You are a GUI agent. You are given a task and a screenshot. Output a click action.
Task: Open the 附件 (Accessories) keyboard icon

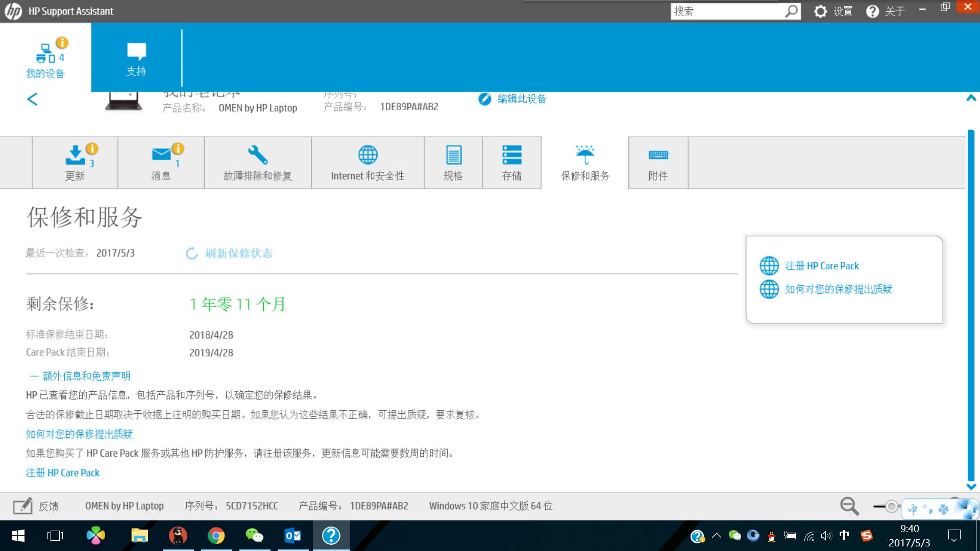(x=657, y=155)
